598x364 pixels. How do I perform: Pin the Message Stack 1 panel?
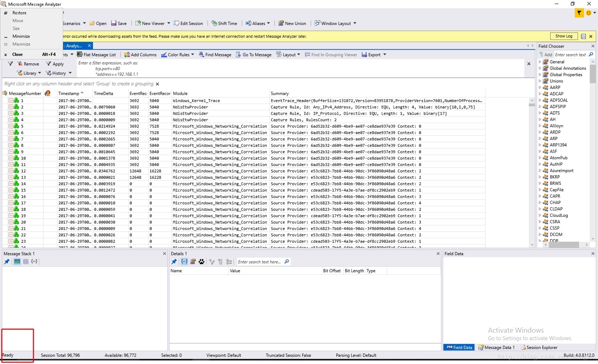7,261
